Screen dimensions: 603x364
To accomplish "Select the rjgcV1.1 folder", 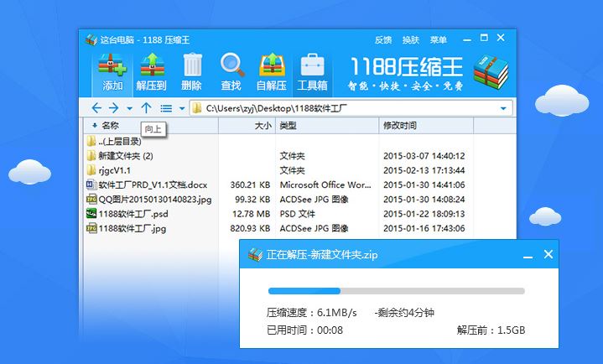I will [x=108, y=170].
